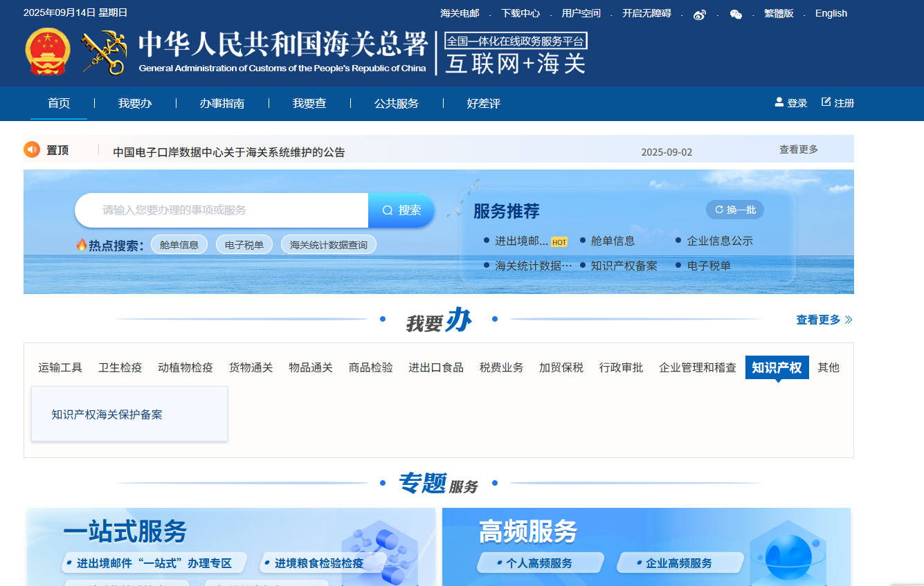Click the 电子税单 hot search tag
Screen dimensions: 924x586
point(240,245)
